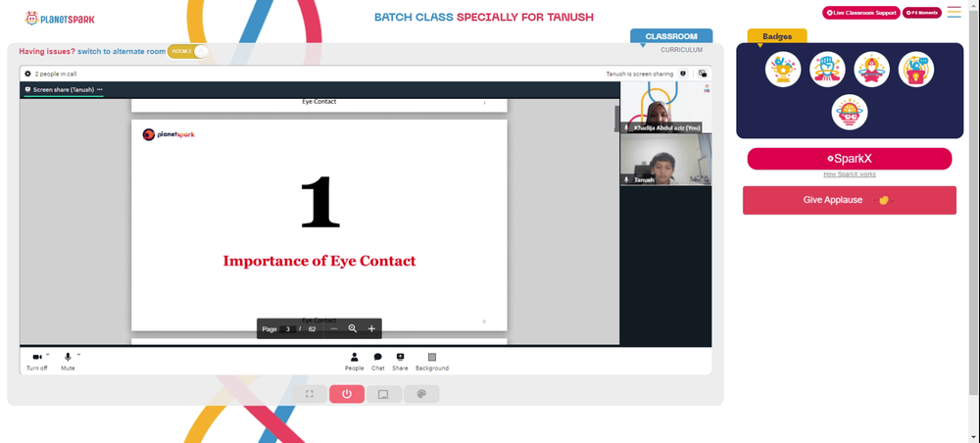Open the Screen share tab three-dots menu

[99, 90]
